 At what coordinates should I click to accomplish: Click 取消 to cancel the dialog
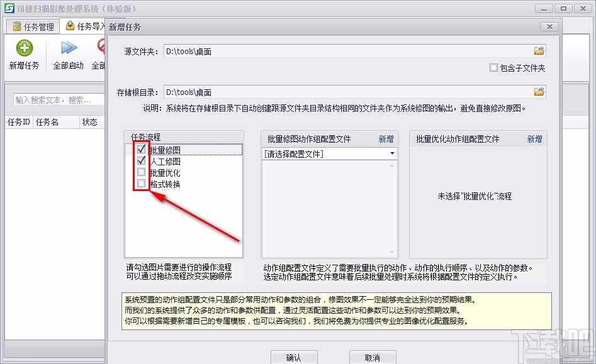(373, 357)
